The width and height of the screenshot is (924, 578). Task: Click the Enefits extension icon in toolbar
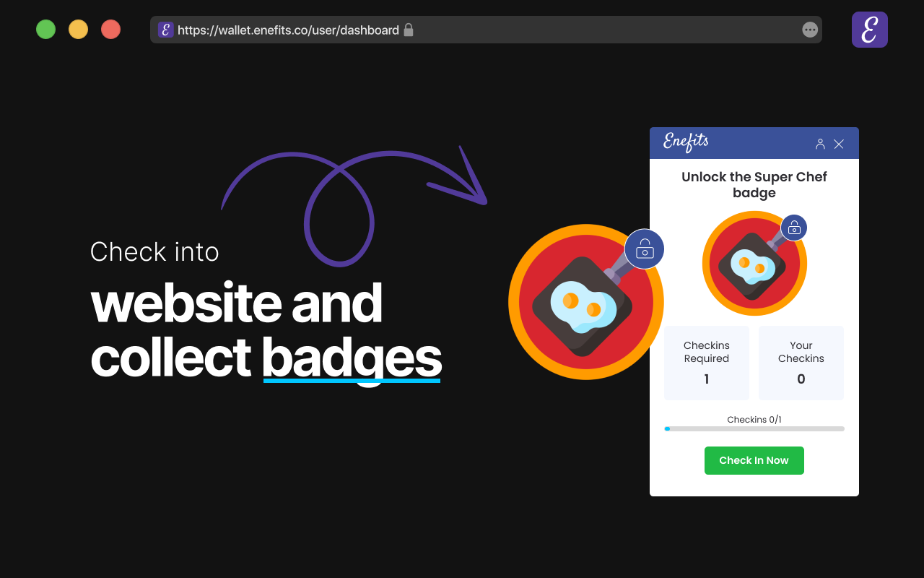[x=870, y=30]
